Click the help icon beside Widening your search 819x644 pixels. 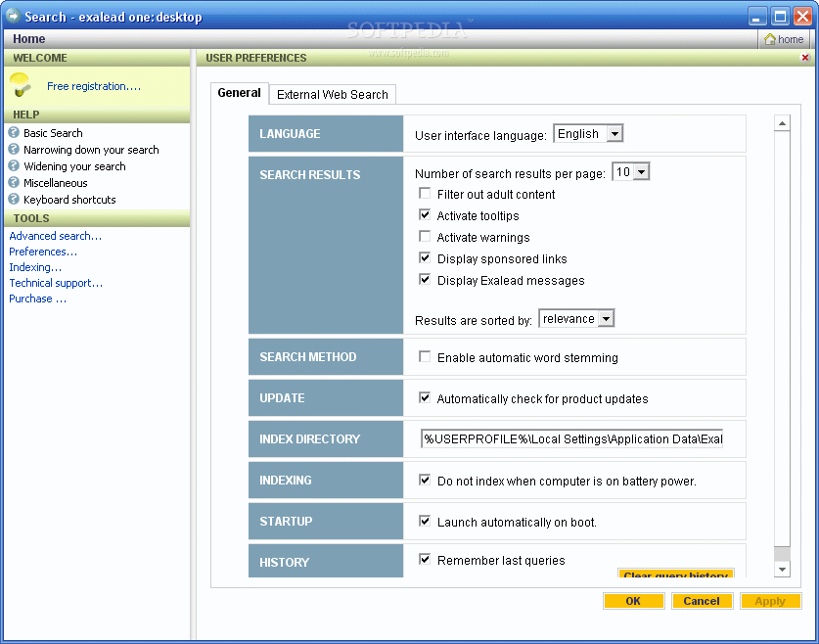pyautogui.click(x=14, y=165)
